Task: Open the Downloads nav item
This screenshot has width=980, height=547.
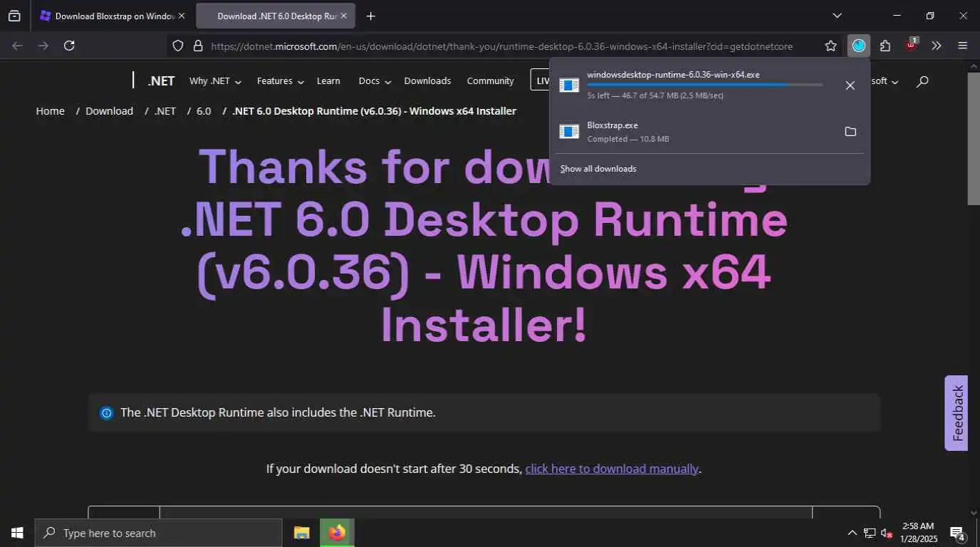Action: 427,81
